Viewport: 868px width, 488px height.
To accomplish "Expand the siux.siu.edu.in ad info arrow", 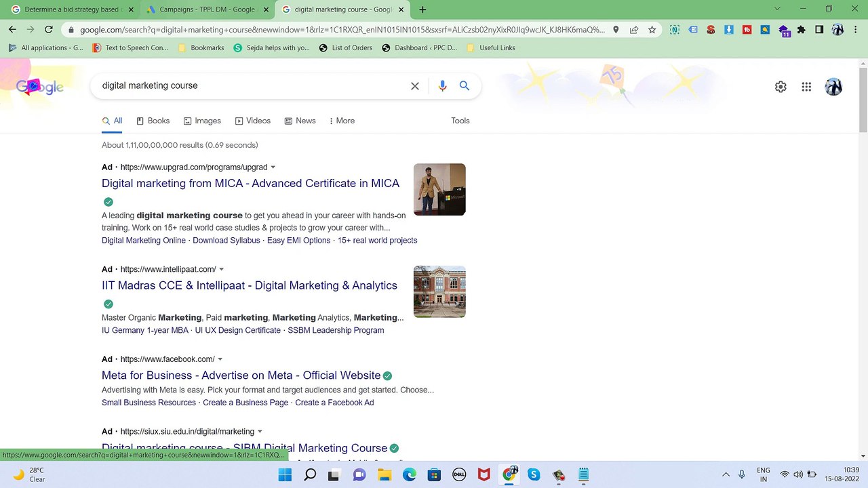I will (x=260, y=432).
